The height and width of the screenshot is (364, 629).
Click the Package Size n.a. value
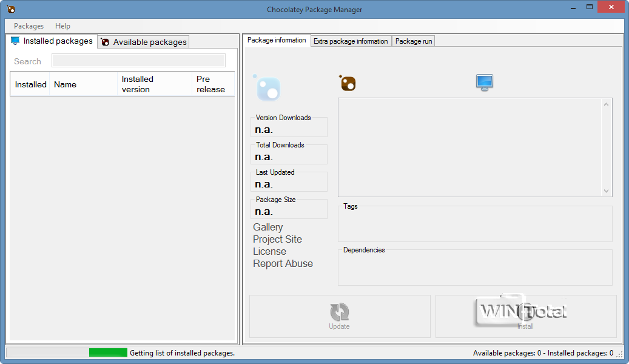[264, 212]
